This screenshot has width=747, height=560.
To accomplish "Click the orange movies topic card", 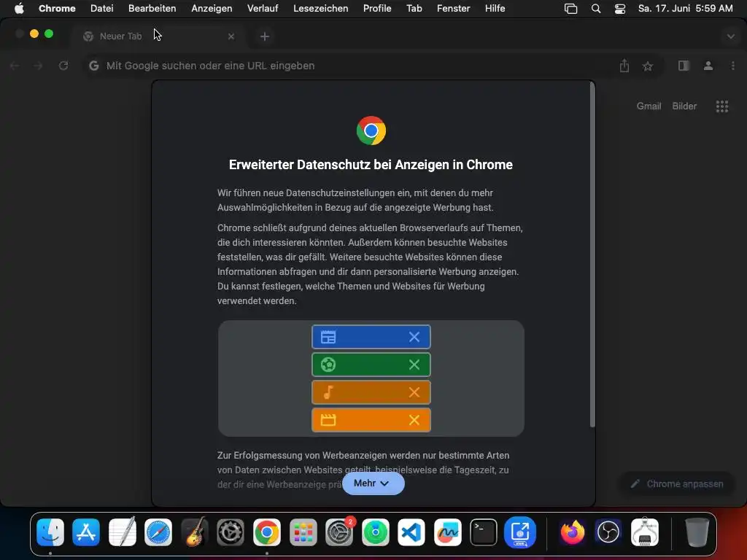I will click(x=371, y=419).
